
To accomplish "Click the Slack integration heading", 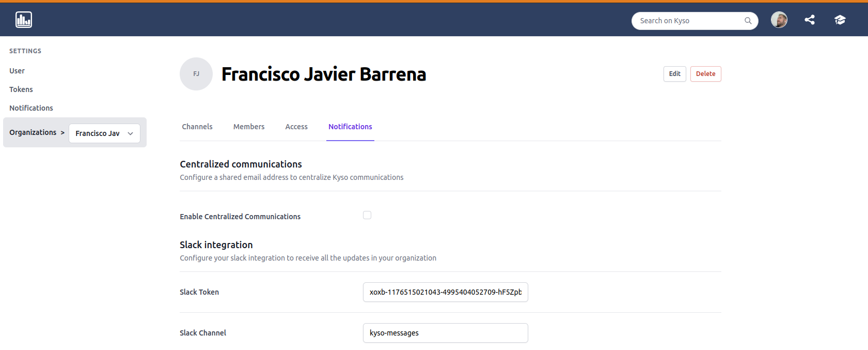I will pyautogui.click(x=216, y=245).
